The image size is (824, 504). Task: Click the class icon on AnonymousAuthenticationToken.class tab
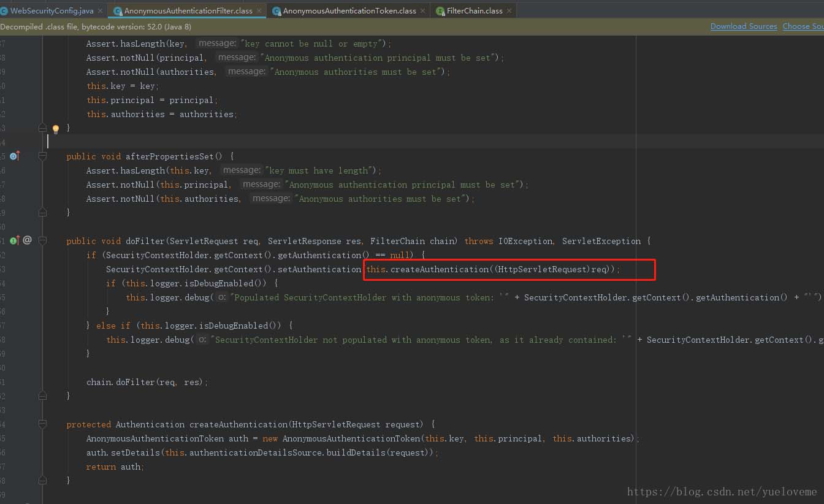tap(276, 10)
